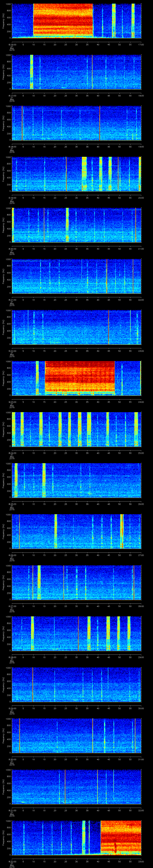Select the spectrogram panel starting at 8:21:00
The height and width of the screenshot is (868, 153).
pos(77,276)
